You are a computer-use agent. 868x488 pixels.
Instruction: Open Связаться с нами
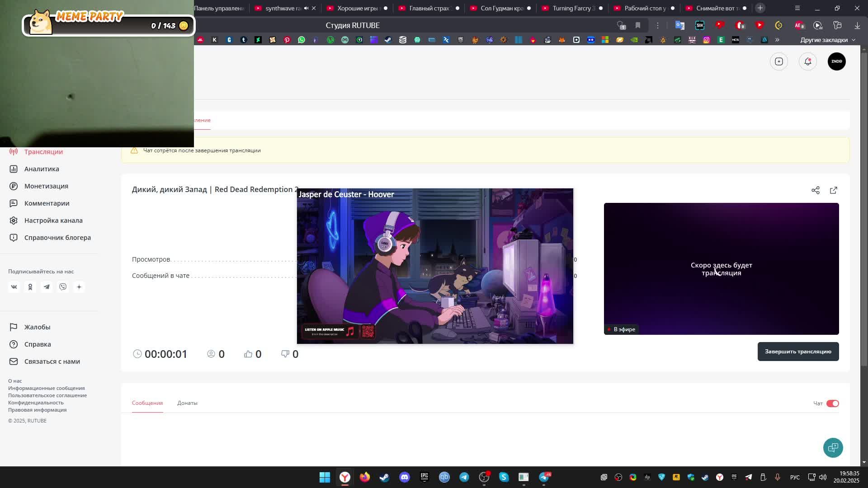pos(52,361)
